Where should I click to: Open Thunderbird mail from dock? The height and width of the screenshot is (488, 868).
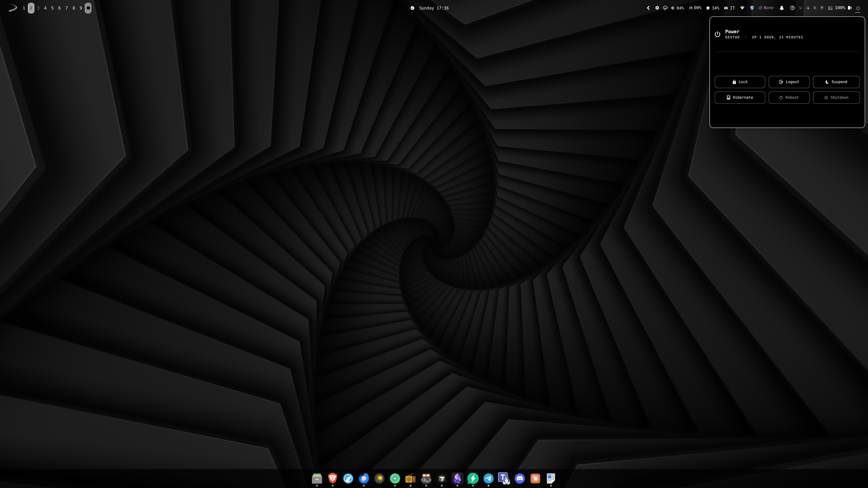tap(363, 479)
